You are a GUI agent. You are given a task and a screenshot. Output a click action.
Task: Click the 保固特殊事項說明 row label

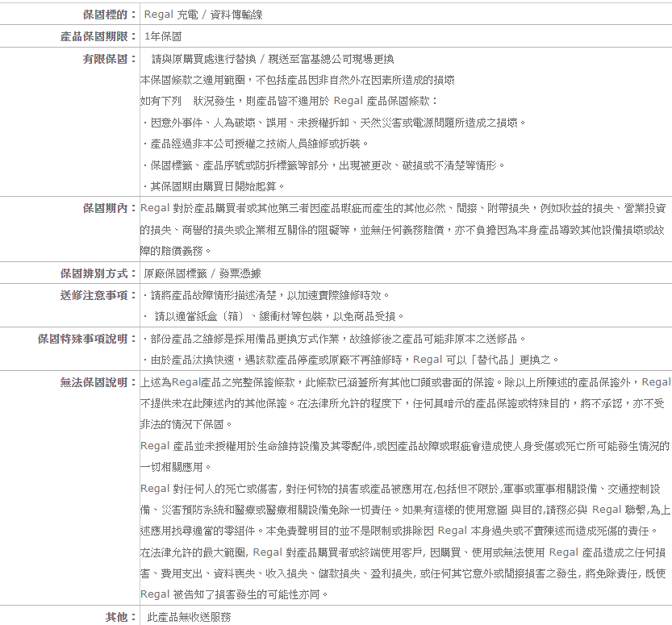(87, 339)
